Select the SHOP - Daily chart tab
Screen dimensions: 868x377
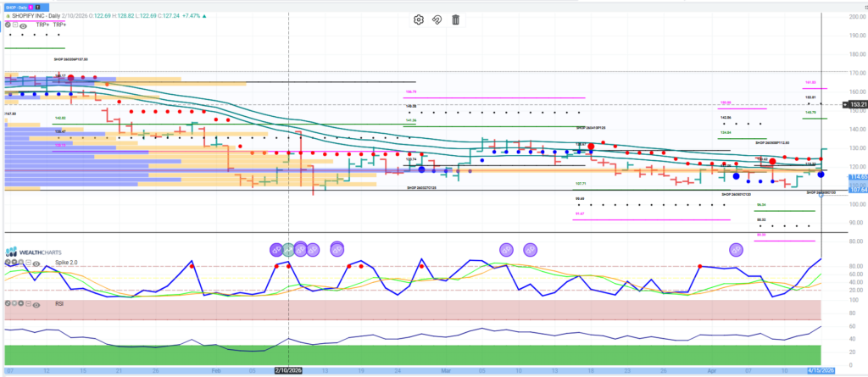(19, 6)
